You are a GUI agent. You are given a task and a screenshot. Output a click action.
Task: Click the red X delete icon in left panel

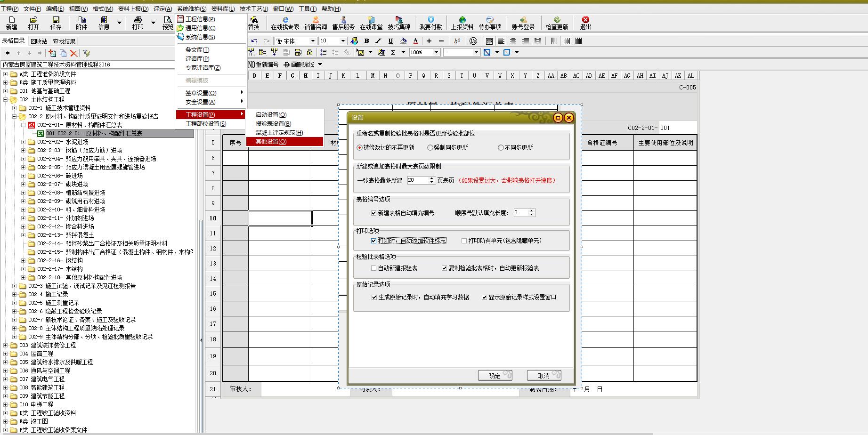pos(74,53)
